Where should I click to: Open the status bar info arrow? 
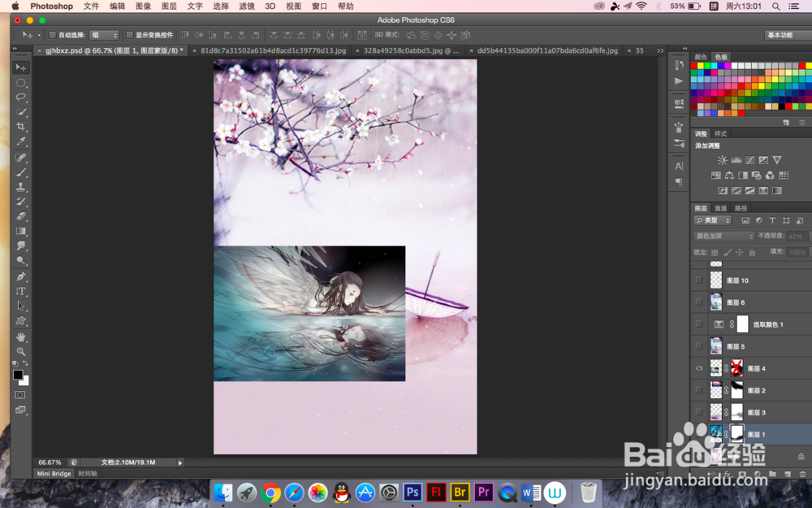[x=180, y=462]
